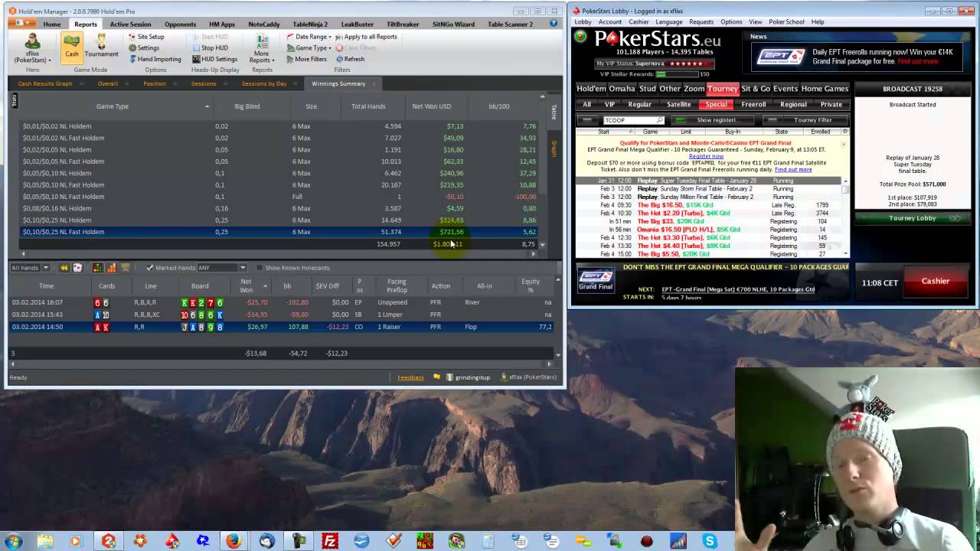This screenshot has height=551, width=980.
Task: Select Freeroll tourney filter tab
Action: 753,104
